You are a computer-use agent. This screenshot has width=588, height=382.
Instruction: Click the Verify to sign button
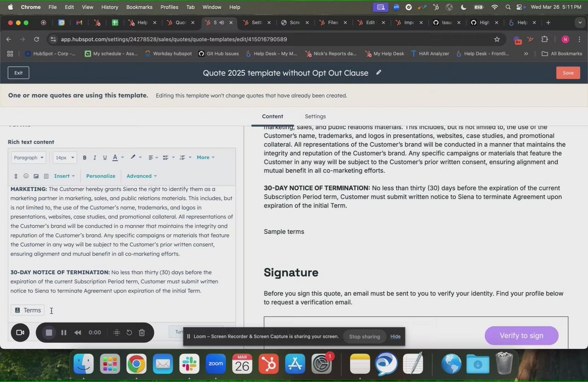[x=521, y=336]
